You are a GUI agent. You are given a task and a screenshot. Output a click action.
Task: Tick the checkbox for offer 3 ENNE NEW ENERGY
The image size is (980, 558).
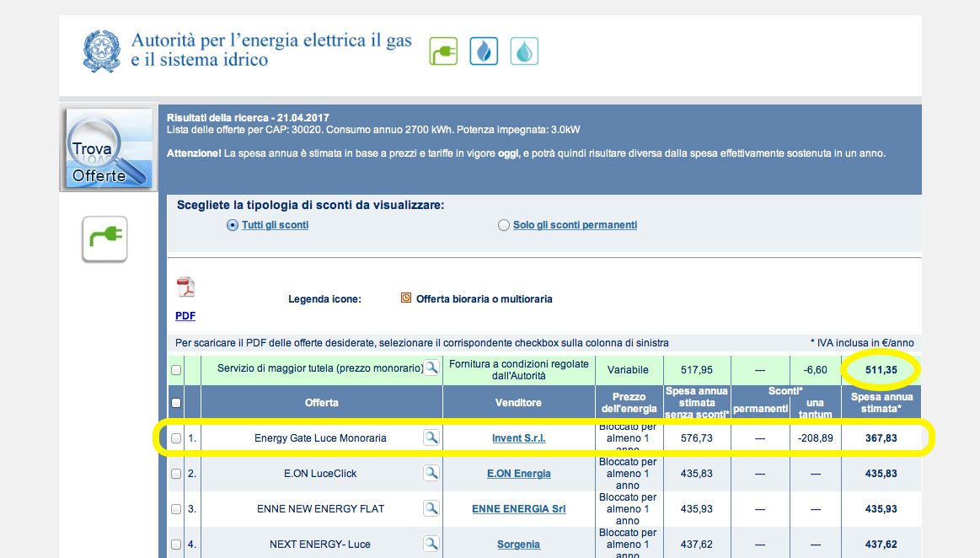coord(176,508)
